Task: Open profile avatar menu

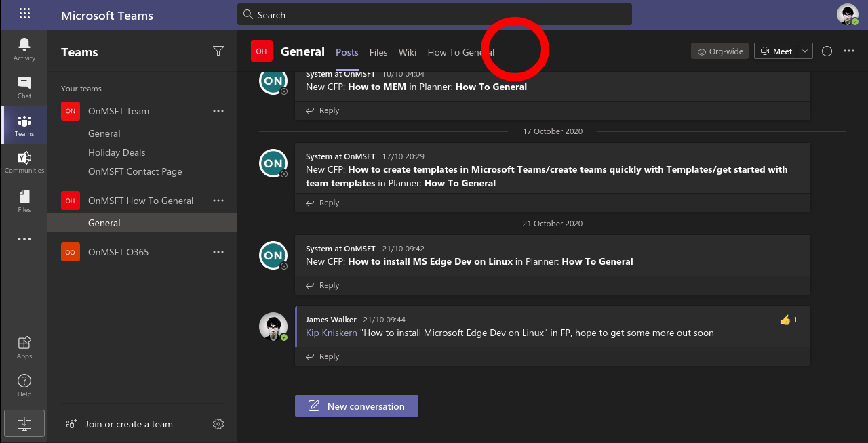Action: (848, 14)
